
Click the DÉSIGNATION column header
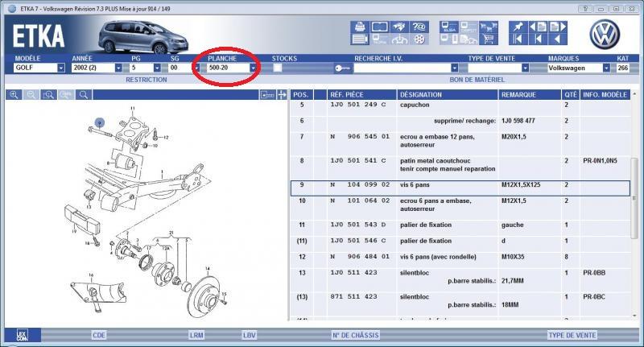(x=448, y=95)
